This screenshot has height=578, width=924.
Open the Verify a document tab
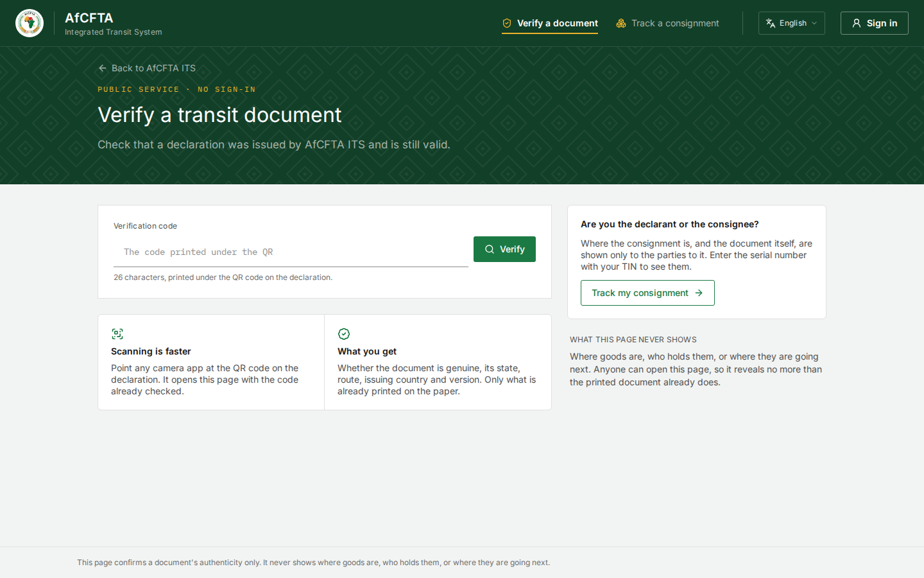point(550,23)
